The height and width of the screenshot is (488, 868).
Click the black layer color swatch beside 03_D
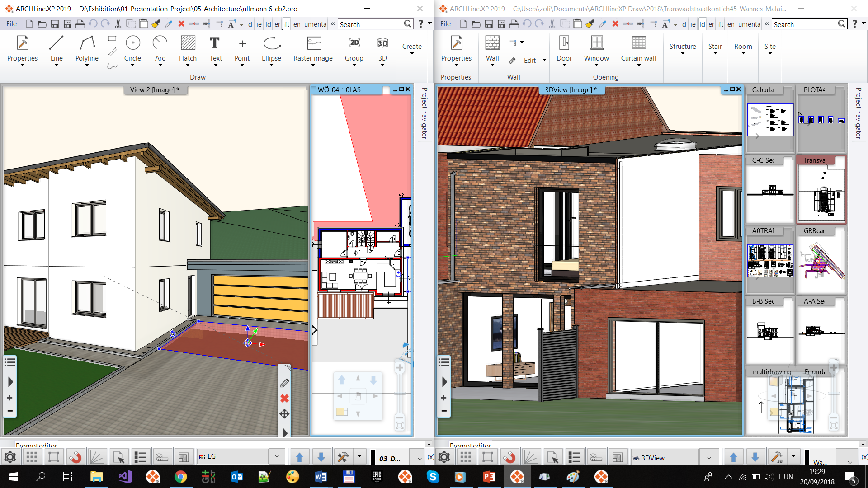coord(373,457)
